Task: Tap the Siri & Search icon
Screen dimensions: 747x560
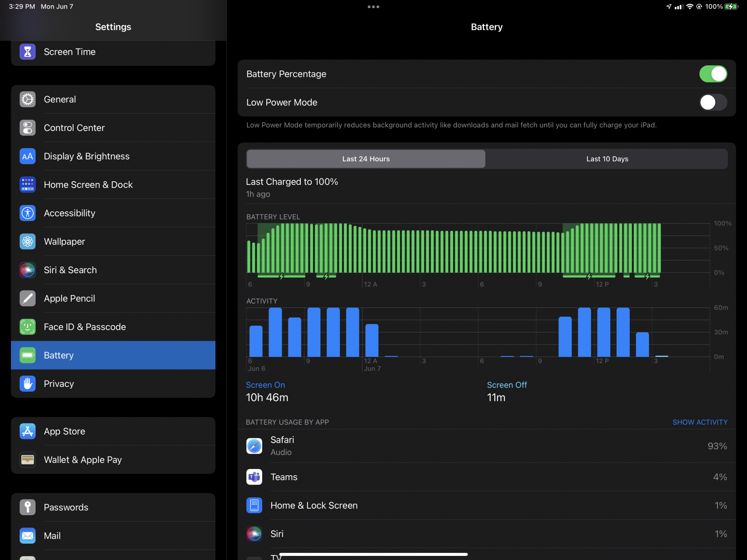Action: point(28,270)
